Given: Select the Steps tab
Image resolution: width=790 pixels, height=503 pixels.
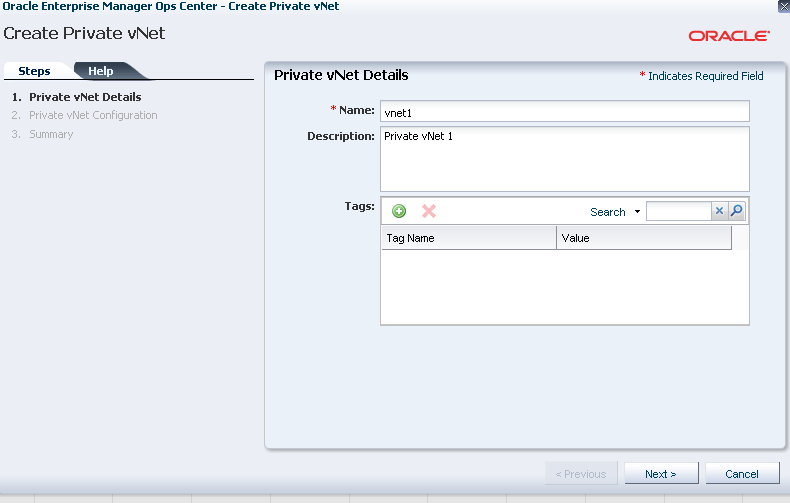Looking at the screenshot, I should pos(34,71).
